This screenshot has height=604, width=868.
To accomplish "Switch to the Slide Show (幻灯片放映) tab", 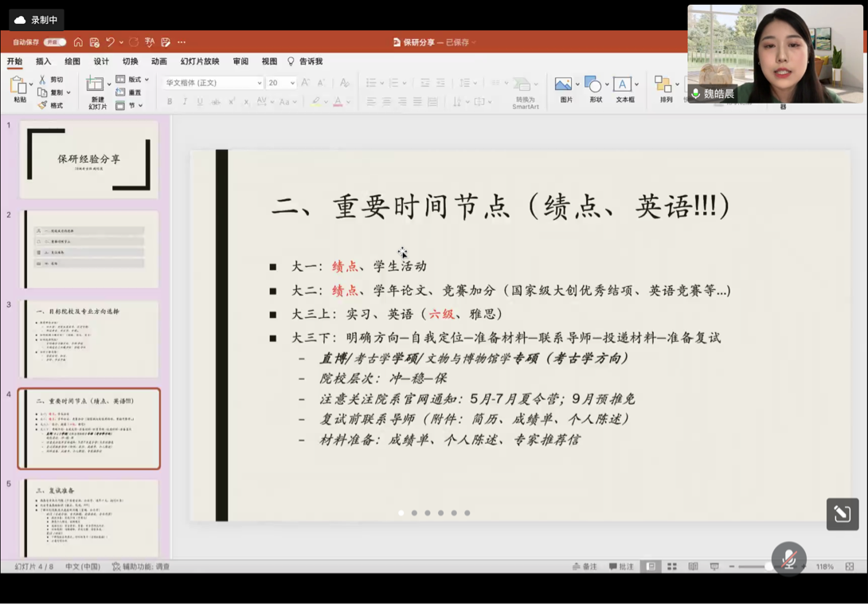I will (199, 61).
